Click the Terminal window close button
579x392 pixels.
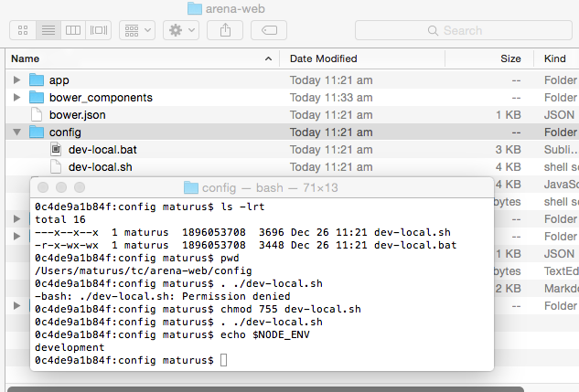[45, 187]
